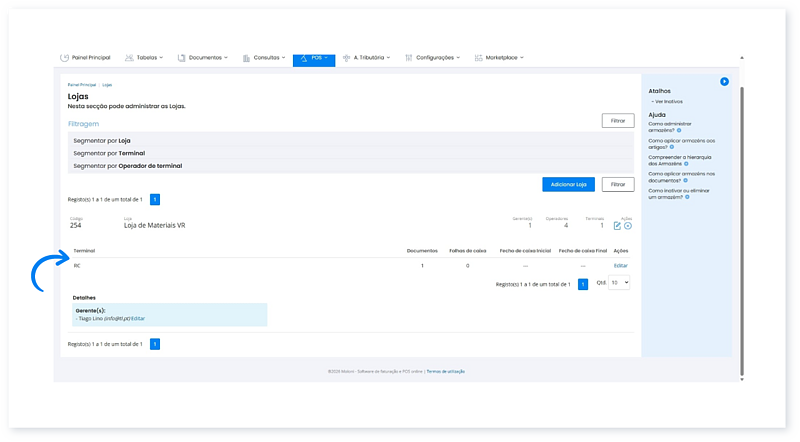The image size is (800, 442).
Task: Click the Adicionar Loja button
Action: click(x=568, y=184)
